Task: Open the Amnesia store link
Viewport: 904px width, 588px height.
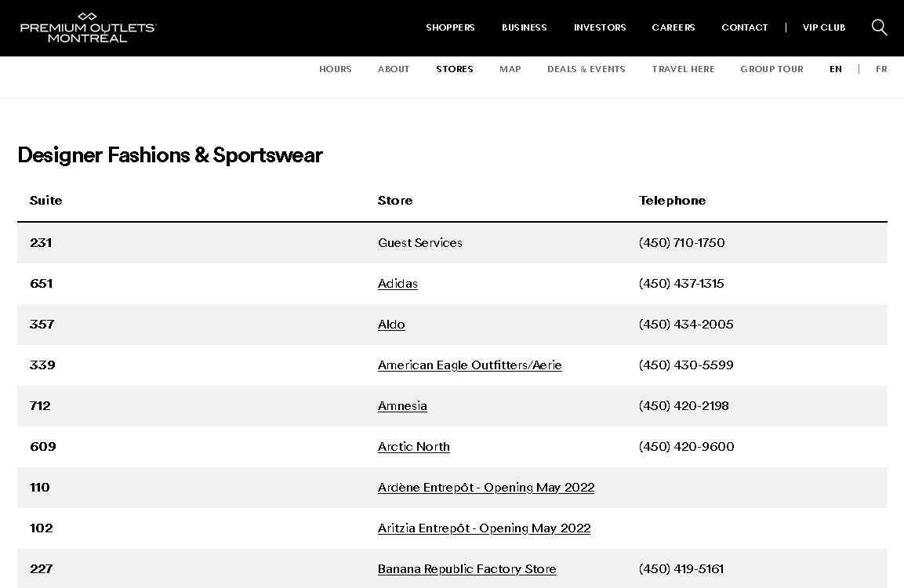Action: pos(402,406)
